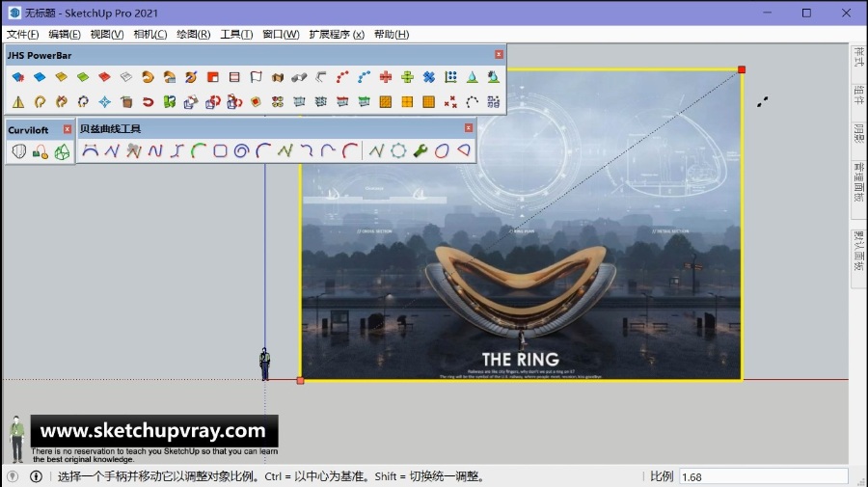Image resolution: width=868 pixels, height=487 pixels.
Task: Click the scattered red x marks icon
Action: click(450, 102)
